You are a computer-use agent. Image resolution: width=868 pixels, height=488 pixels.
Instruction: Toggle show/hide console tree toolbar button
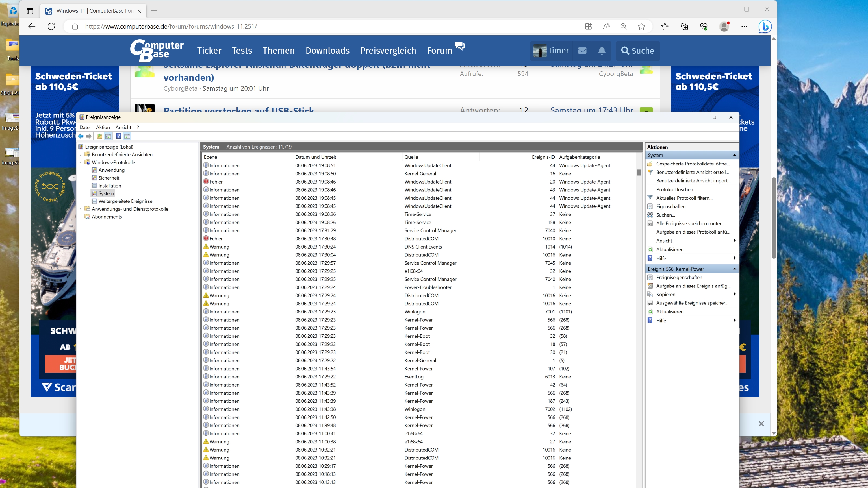tap(108, 136)
